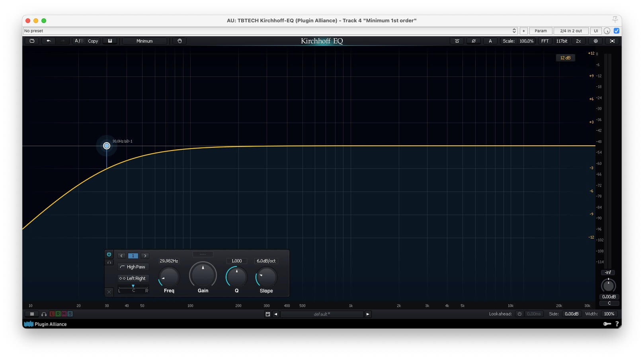Click the L C R pan slider
The height and width of the screenshot is (358, 644).
(133, 287)
